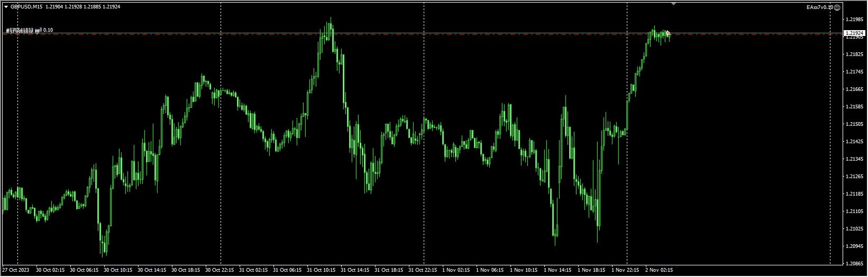Image resolution: width=868 pixels, height=277 pixels.
Task: Click the 1.21745 price scale label
Action: pyautogui.click(x=854, y=72)
